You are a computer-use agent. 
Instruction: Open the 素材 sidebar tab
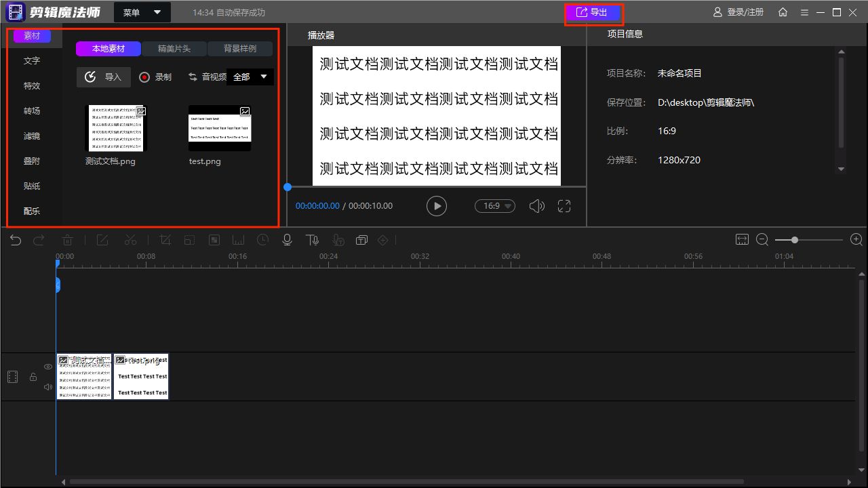32,36
